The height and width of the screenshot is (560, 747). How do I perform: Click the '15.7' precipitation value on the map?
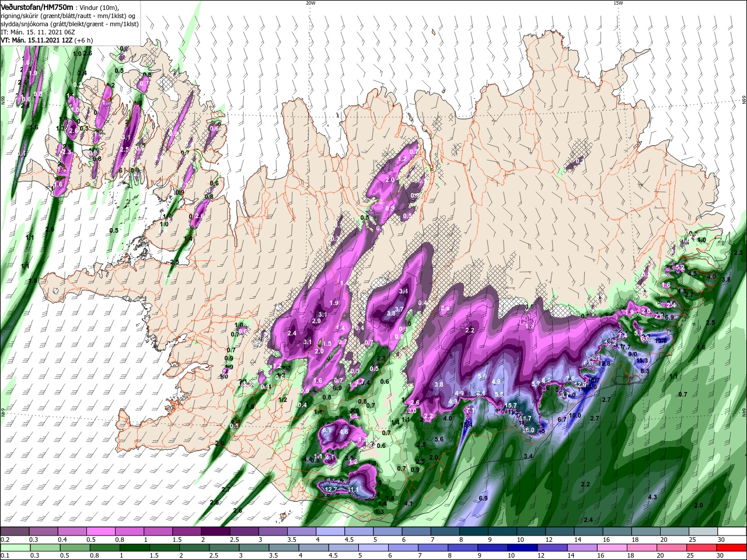(511, 405)
